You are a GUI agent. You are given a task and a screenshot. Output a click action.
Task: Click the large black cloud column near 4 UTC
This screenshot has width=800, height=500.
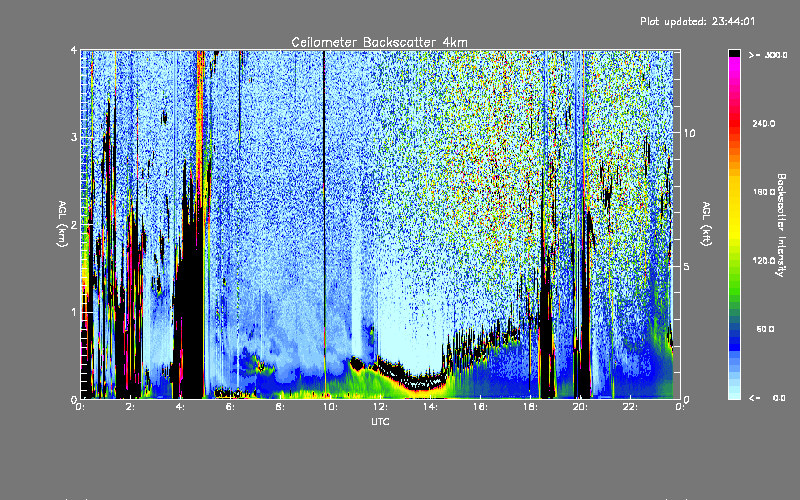point(190,316)
